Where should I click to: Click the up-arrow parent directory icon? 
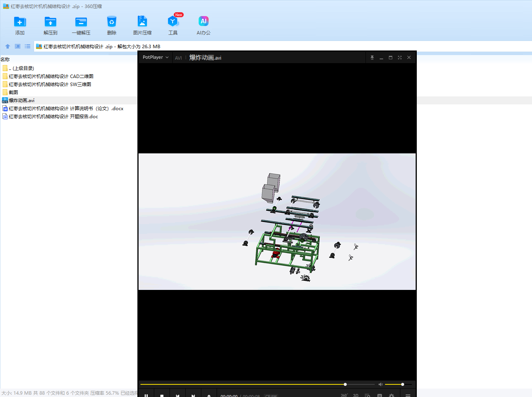pos(8,46)
